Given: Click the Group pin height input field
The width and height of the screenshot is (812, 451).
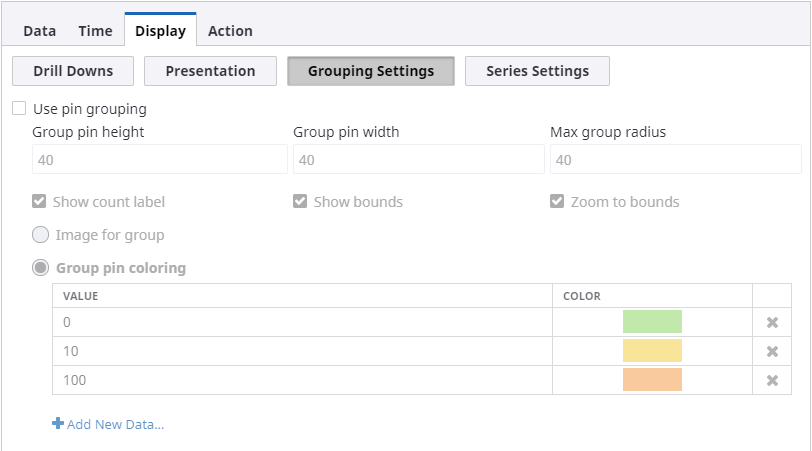Looking at the screenshot, I should pos(160,160).
